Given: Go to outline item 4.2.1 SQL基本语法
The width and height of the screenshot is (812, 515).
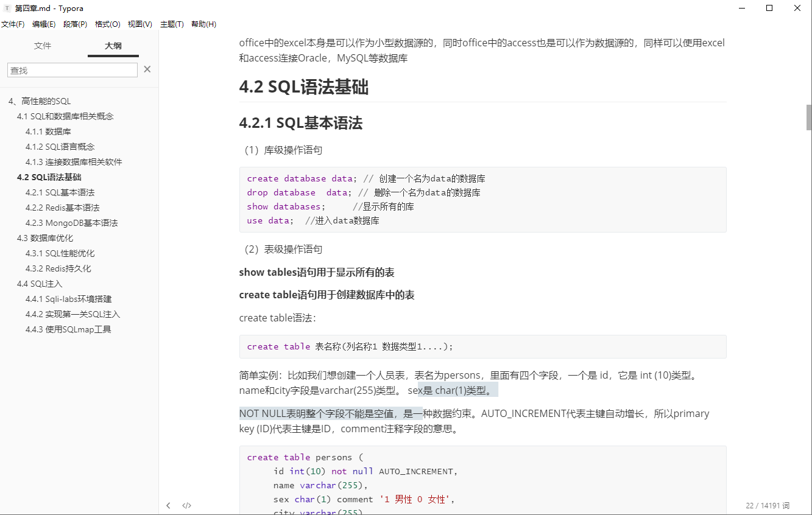Looking at the screenshot, I should (60, 192).
